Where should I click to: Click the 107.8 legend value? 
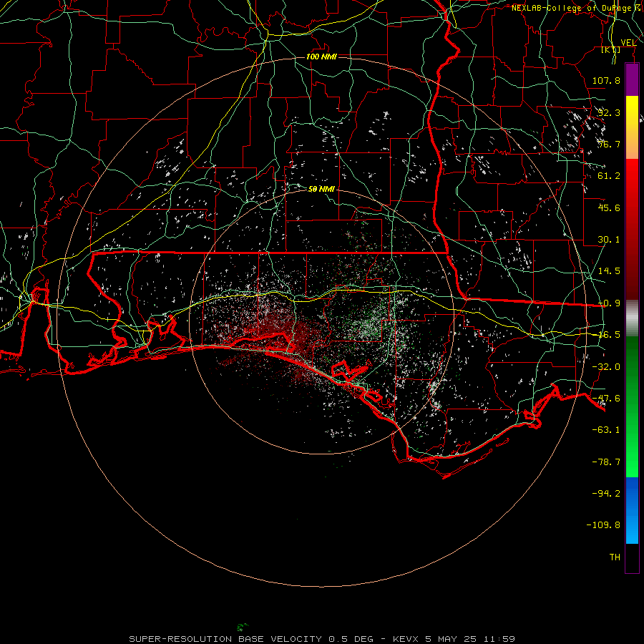606,80
